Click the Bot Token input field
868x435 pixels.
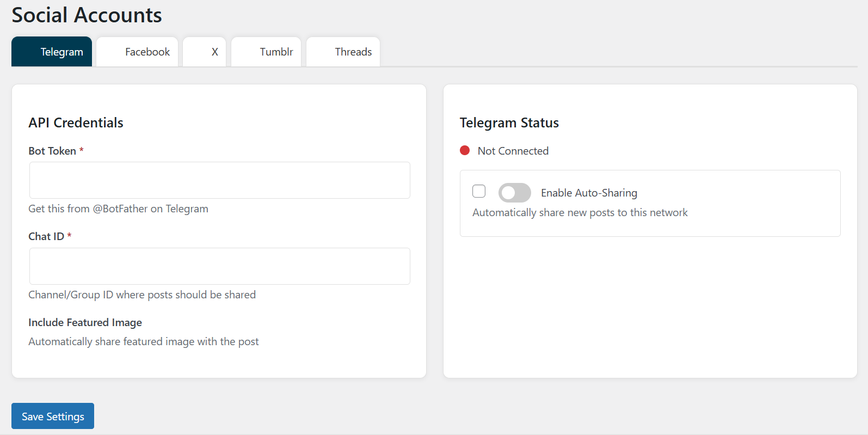click(x=219, y=180)
